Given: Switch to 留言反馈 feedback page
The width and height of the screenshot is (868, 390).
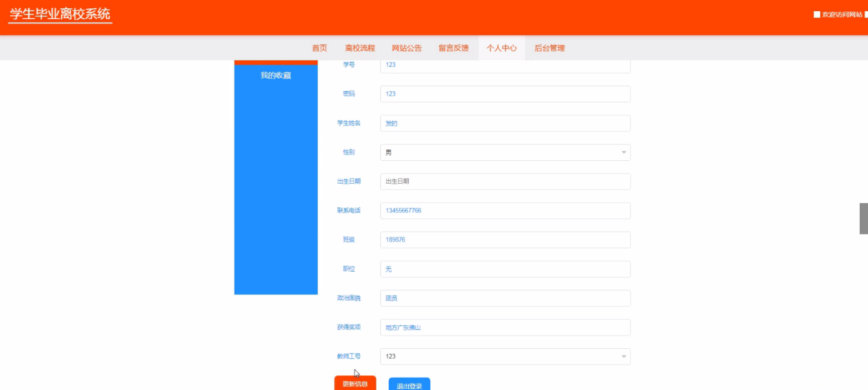Looking at the screenshot, I should tap(453, 48).
